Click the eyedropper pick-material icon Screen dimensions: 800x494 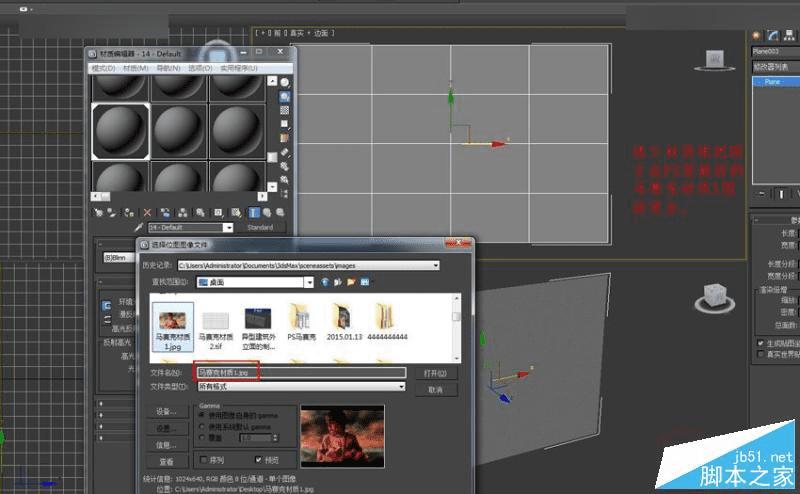click(139, 228)
